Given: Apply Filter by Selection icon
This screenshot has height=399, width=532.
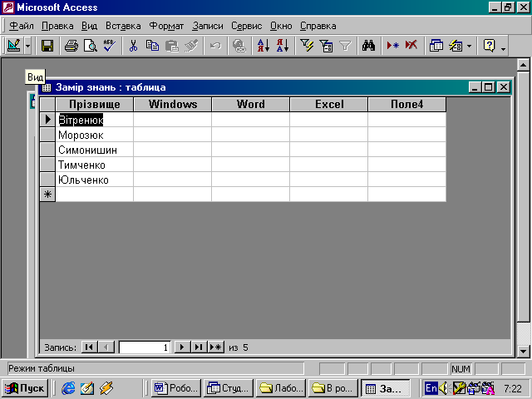Looking at the screenshot, I should [x=307, y=46].
